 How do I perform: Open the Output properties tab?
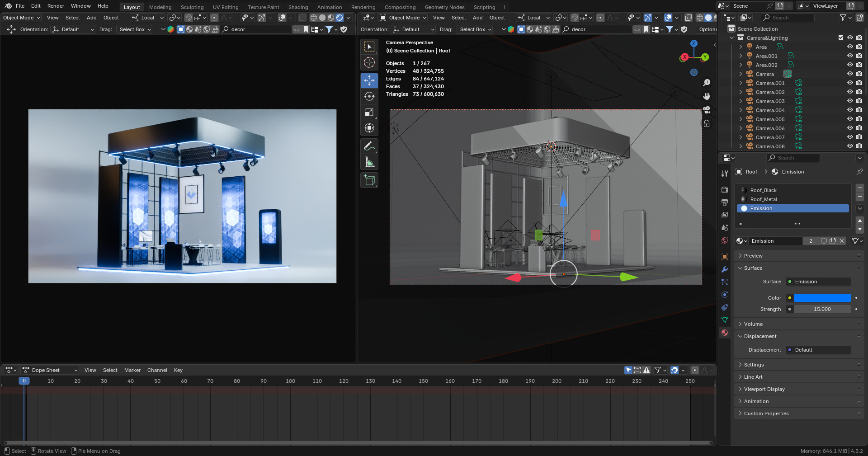[x=725, y=202]
